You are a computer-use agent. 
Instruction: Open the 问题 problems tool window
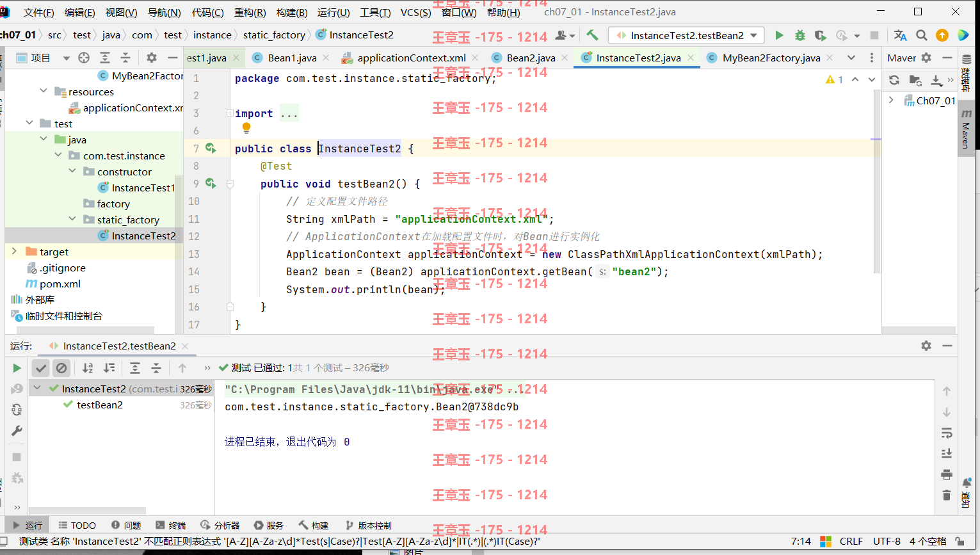coord(125,526)
